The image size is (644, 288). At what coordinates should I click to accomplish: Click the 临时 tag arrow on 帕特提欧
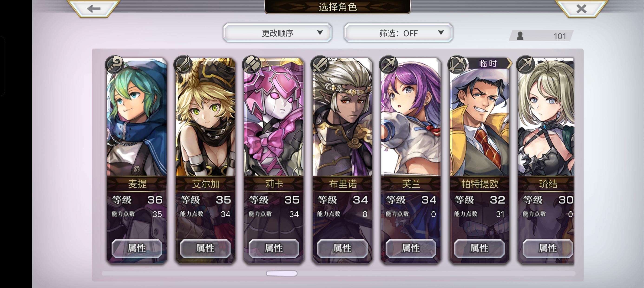509,63
